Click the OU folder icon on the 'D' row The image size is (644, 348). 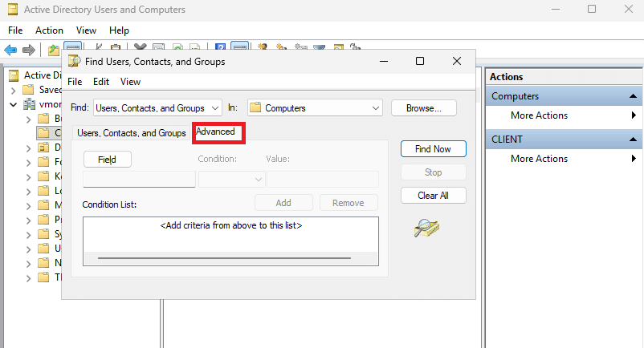pyautogui.click(x=43, y=148)
